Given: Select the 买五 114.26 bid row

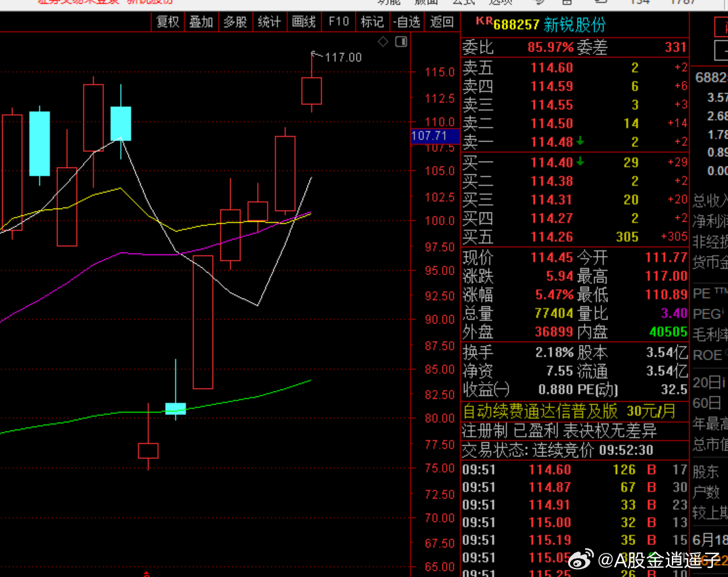Looking at the screenshot, I should (x=575, y=237).
